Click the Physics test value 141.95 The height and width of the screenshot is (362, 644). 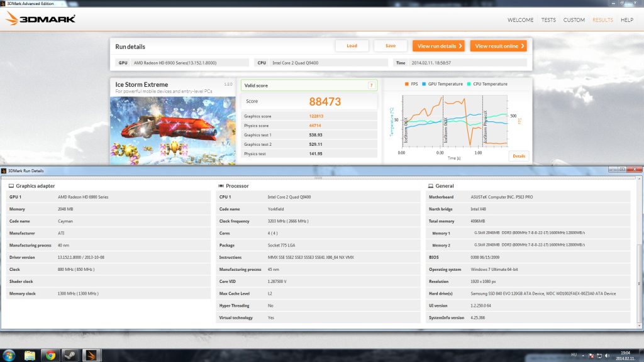pos(316,154)
